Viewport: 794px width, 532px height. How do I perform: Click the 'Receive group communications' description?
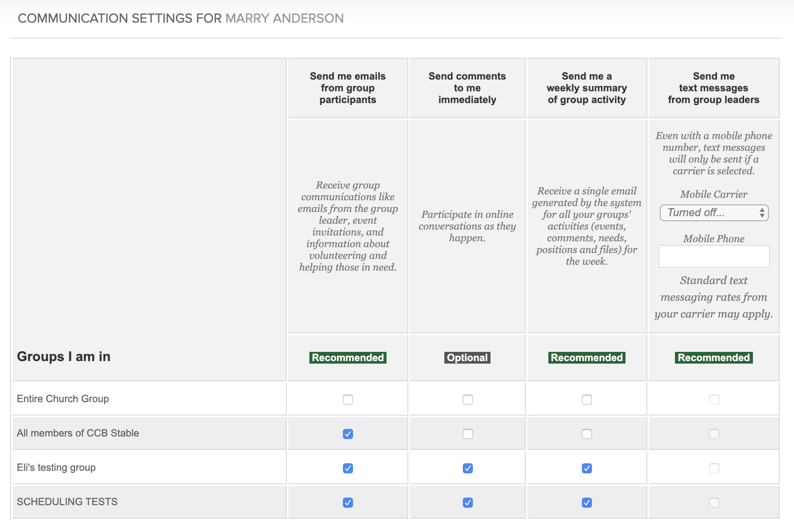[348, 226]
